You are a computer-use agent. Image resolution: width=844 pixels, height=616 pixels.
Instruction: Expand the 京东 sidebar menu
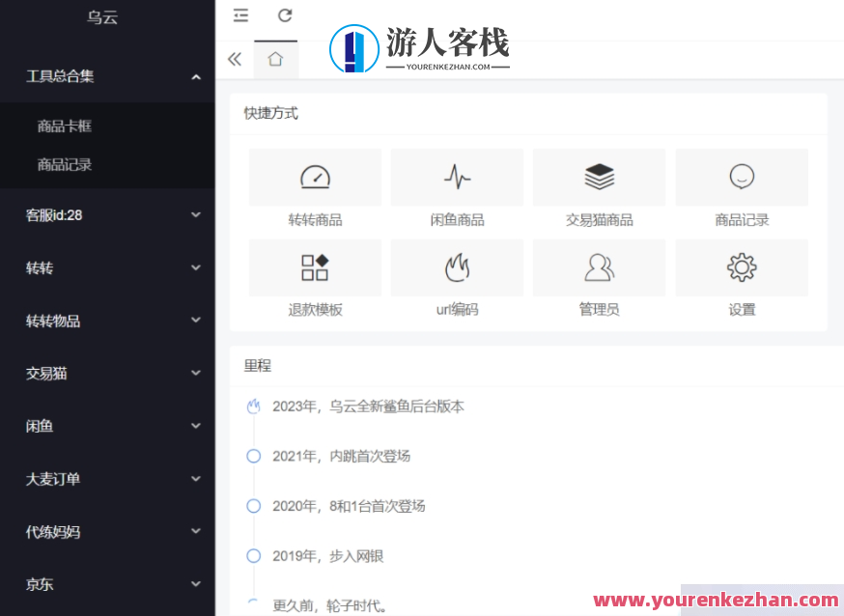106,584
